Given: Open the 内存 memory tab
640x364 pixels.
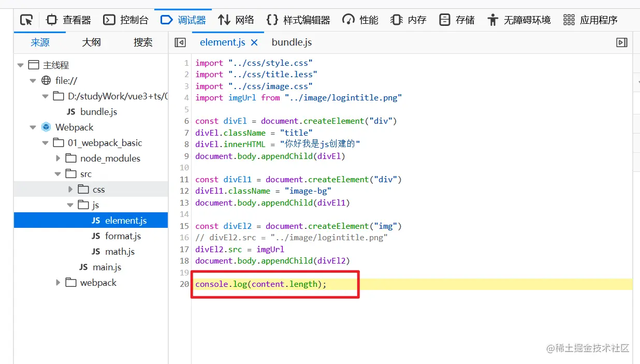Looking at the screenshot, I should coord(409,20).
